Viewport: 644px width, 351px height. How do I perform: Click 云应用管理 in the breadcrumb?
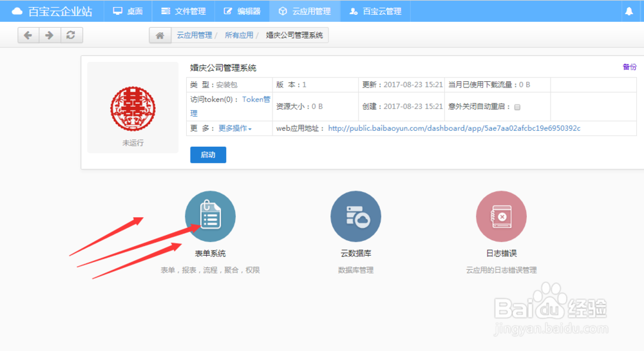click(x=194, y=35)
